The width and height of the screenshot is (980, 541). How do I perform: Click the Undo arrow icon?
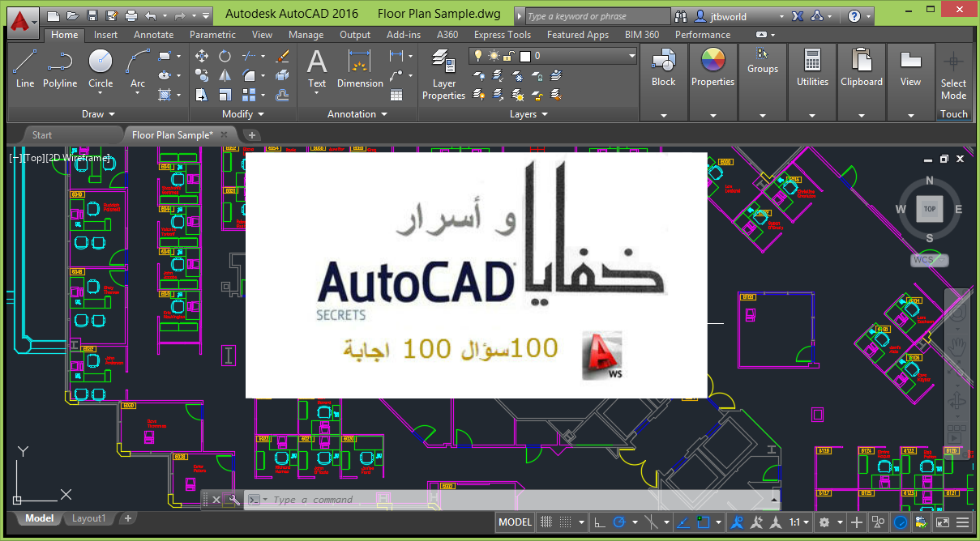[151, 15]
